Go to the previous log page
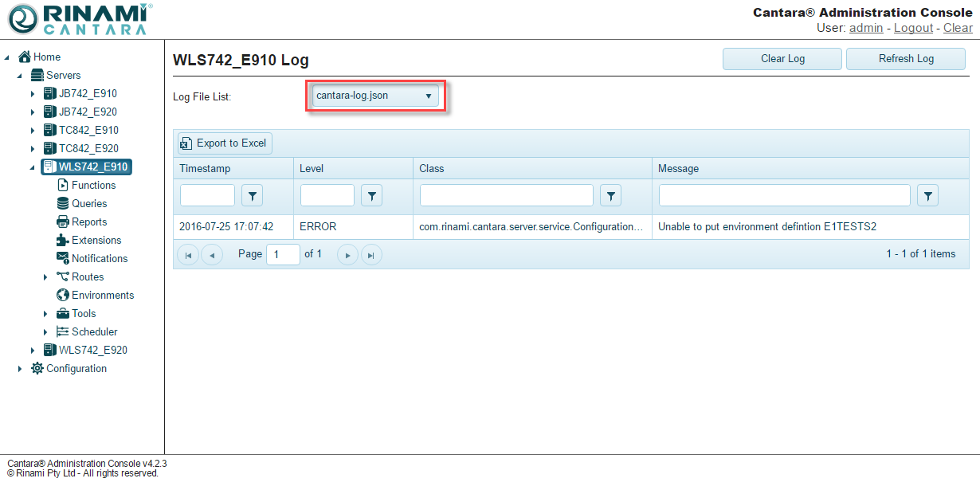980x494 pixels. (212, 254)
